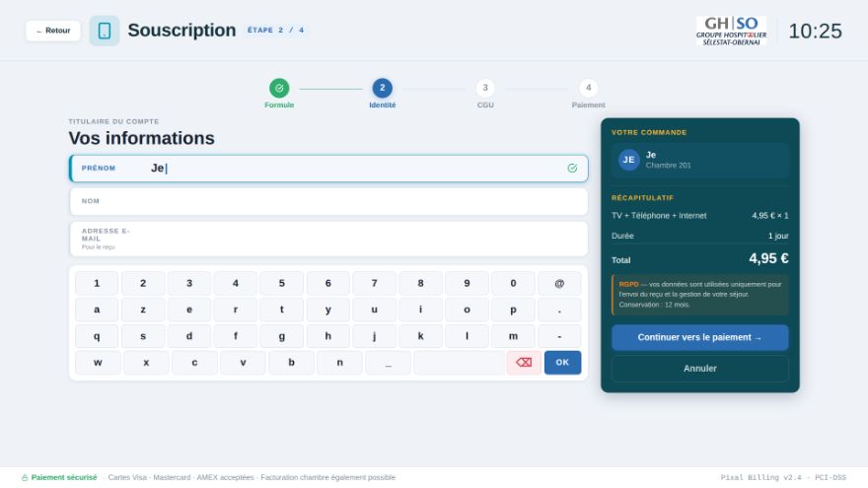Tap the letter m key
Viewport: 868px width, 488px height.
click(513, 336)
